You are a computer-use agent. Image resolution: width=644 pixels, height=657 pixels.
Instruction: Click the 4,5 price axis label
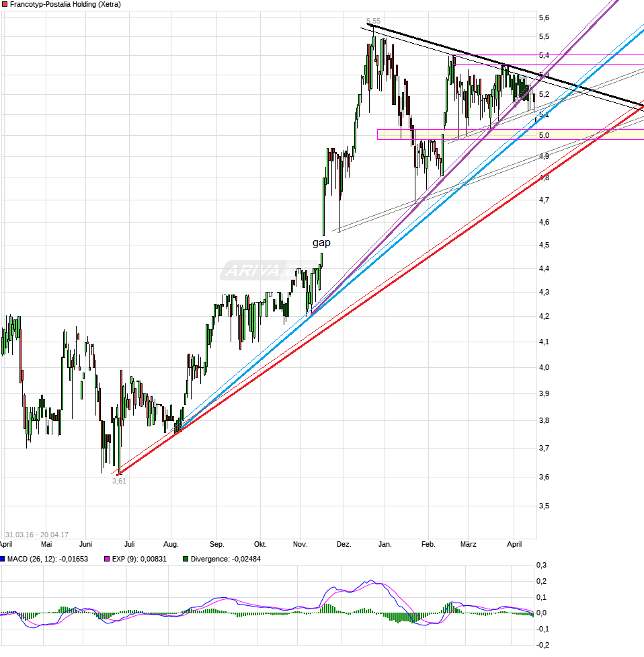[x=544, y=245]
